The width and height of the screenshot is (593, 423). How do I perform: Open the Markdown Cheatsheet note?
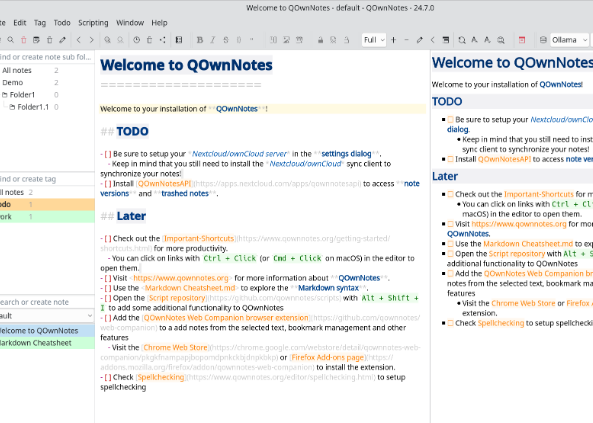pyautogui.click(x=47, y=343)
